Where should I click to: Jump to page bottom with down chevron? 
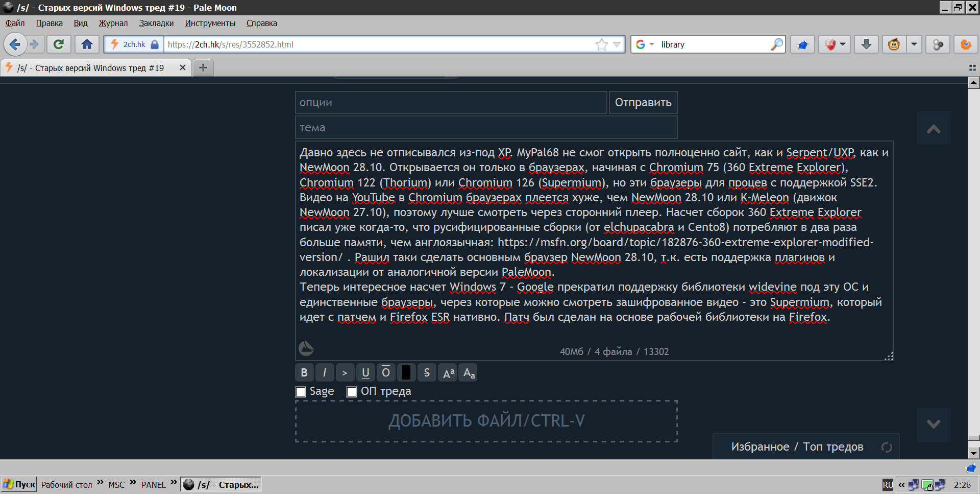coord(934,425)
